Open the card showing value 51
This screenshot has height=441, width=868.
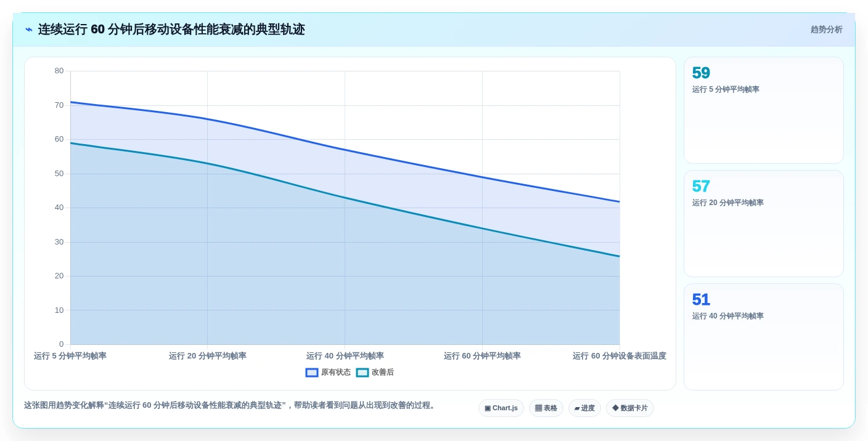coord(764,337)
